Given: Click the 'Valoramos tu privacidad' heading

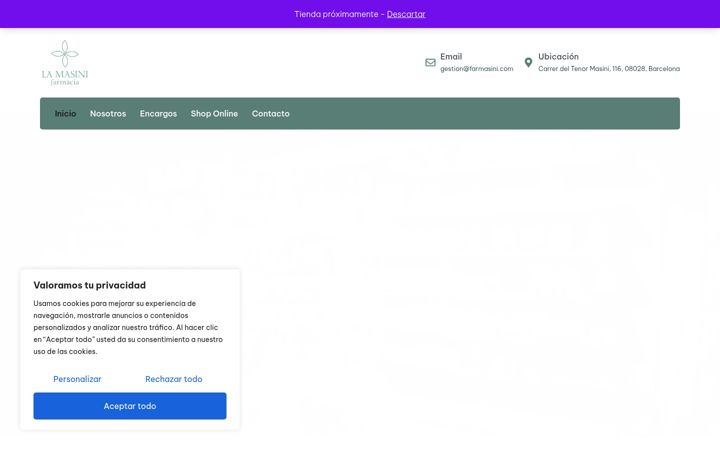Looking at the screenshot, I should pos(90,285).
